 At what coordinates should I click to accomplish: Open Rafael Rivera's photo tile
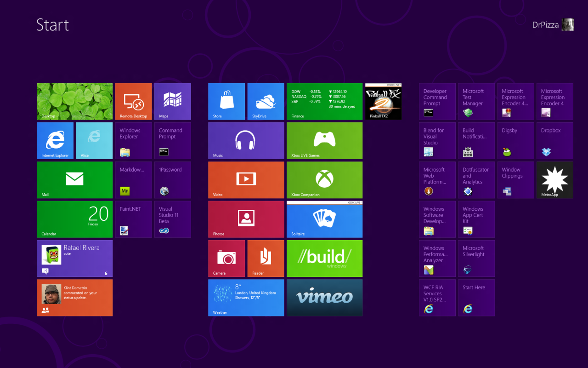74,258
